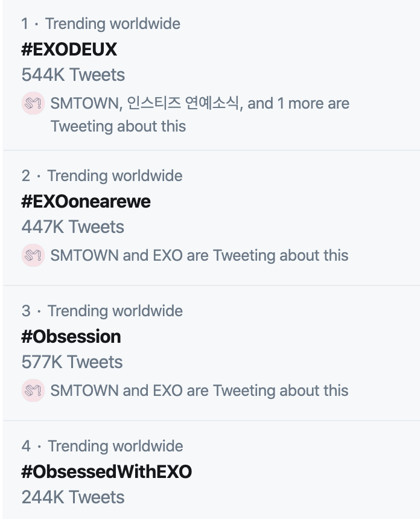The width and height of the screenshot is (420, 519).
Task: Select the '1 · Trending worldwide' label
Action: point(101,24)
